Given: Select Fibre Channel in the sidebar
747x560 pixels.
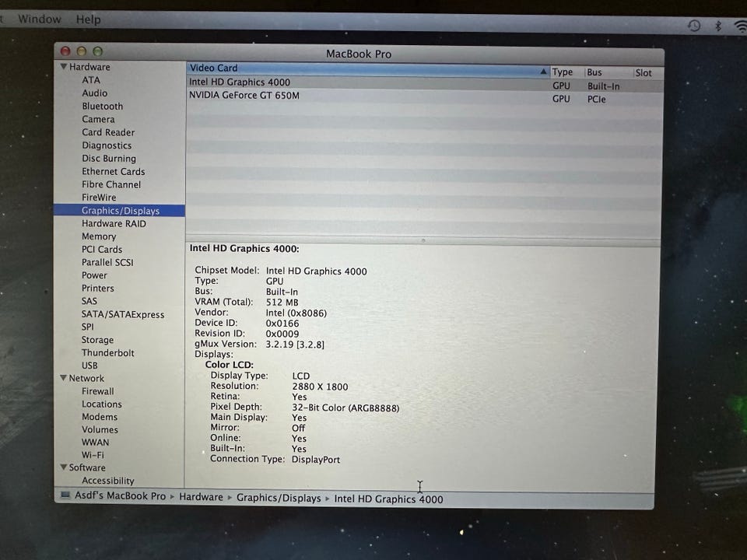Looking at the screenshot, I should (x=111, y=184).
